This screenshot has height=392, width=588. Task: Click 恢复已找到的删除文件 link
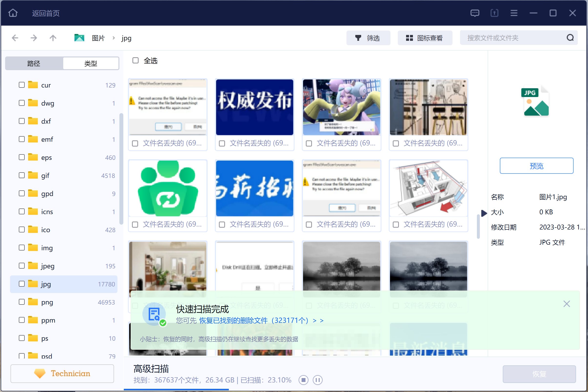click(x=261, y=320)
